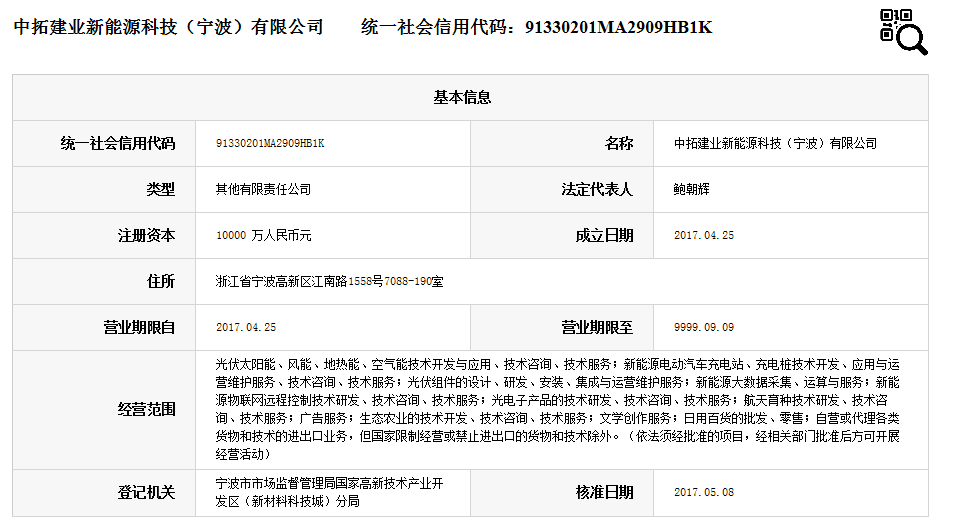Click the 经营范围 label
This screenshot has width=963, height=522.
click(x=146, y=410)
